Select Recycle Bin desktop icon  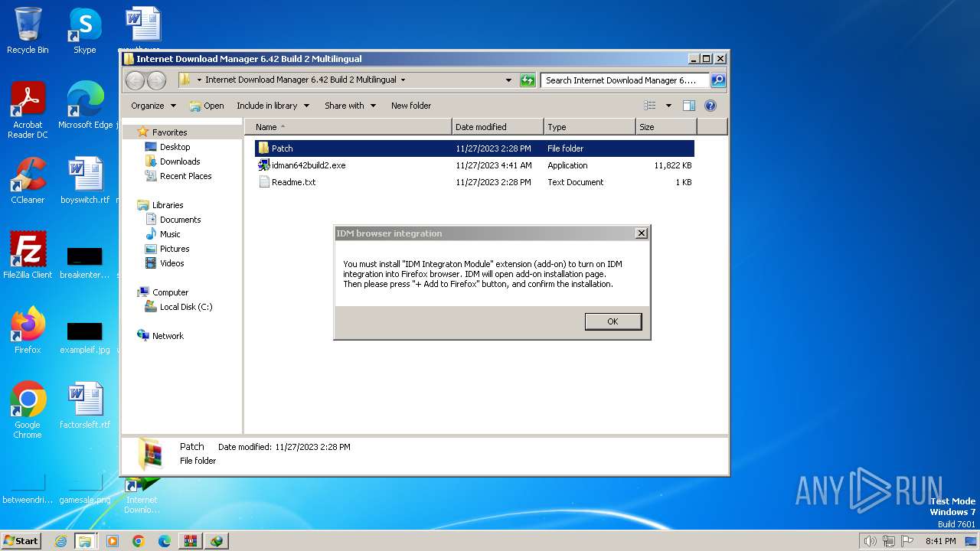click(28, 31)
